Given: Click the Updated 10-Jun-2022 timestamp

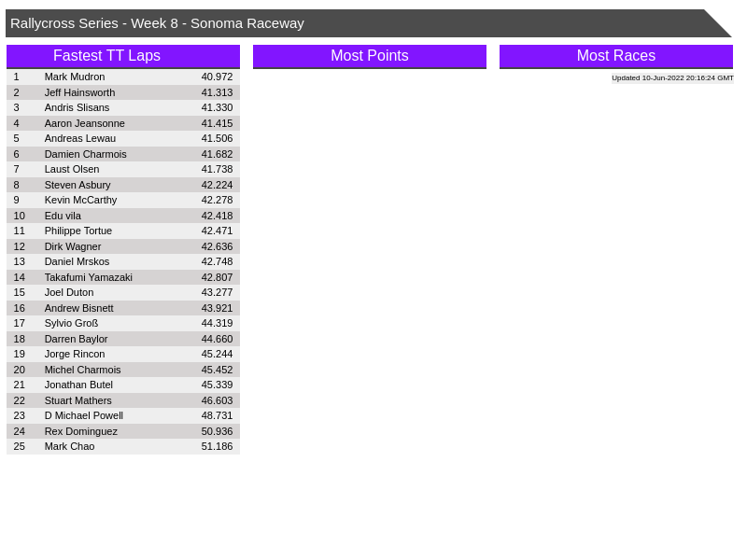Looking at the screenshot, I should pos(672,78).
